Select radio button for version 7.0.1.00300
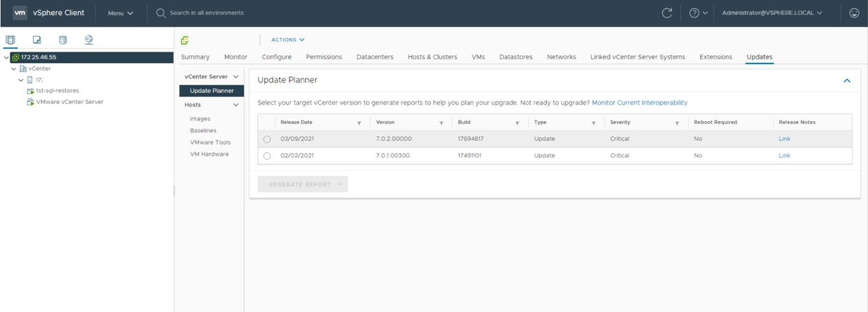Viewport: 868px width, 312px height. [x=267, y=156]
